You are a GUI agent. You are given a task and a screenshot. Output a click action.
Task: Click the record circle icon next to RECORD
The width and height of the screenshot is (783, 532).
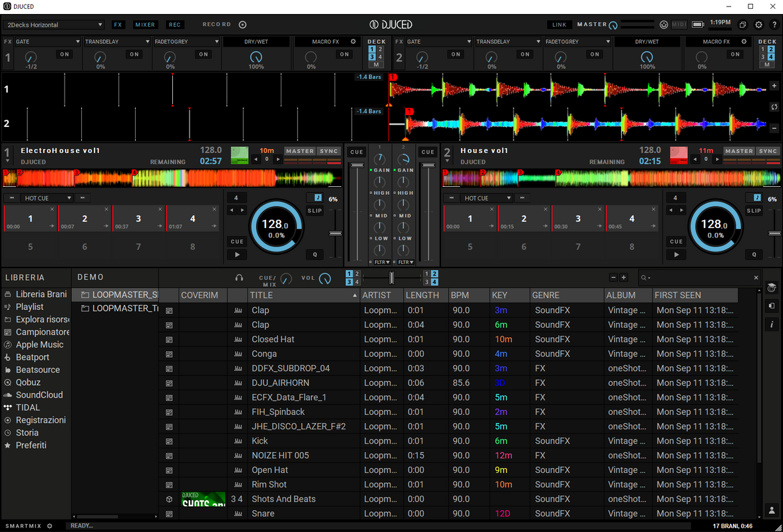243,25
